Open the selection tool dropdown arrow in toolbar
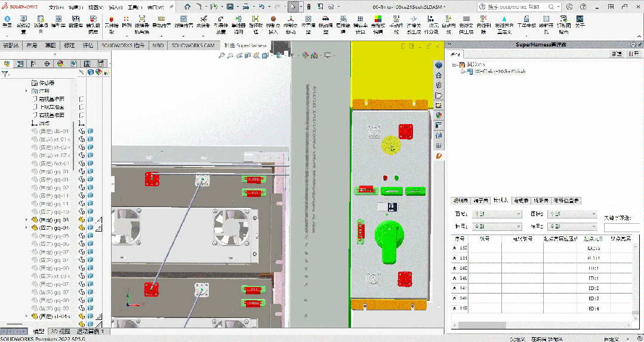Screen dimensions: 644x342 (x=301, y=7)
